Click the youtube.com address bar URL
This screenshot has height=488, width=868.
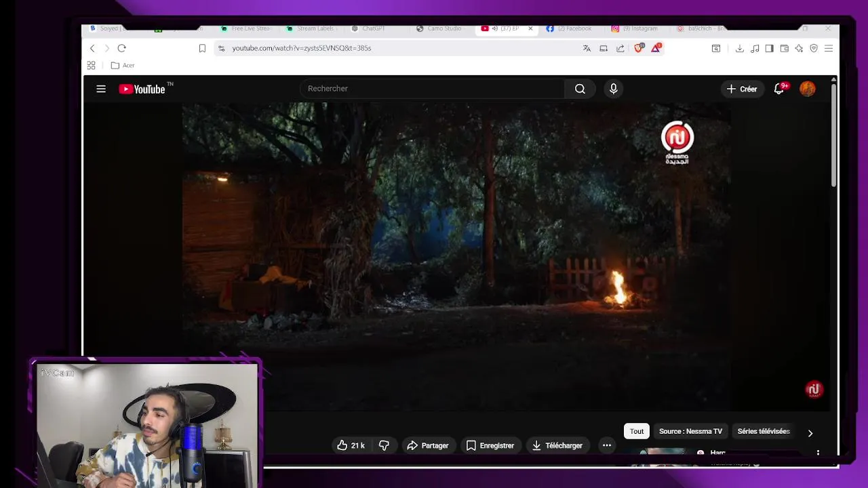pos(302,48)
